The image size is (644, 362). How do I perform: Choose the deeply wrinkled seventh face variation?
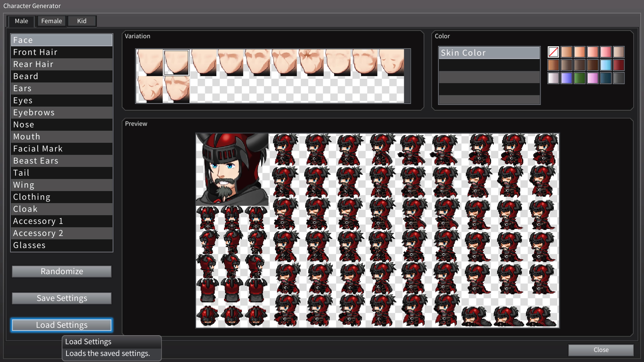click(x=311, y=63)
